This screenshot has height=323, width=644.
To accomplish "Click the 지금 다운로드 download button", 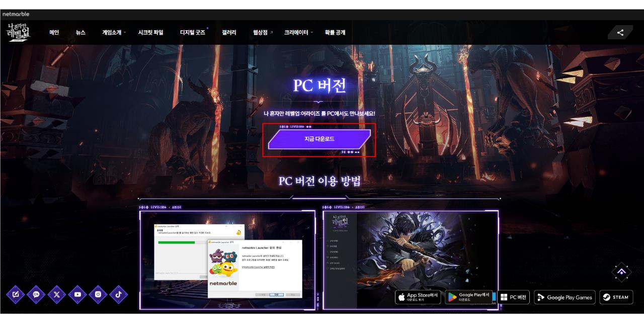I will click(x=319, y=139).
